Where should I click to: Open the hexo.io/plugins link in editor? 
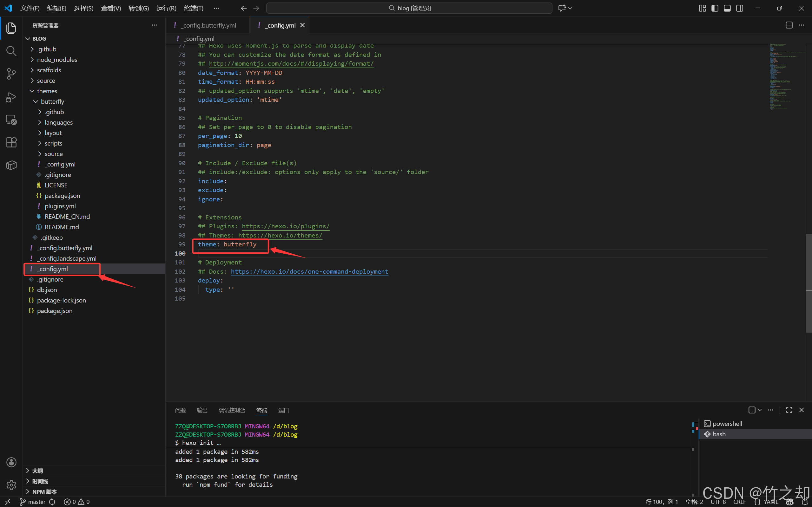[286, 226]
